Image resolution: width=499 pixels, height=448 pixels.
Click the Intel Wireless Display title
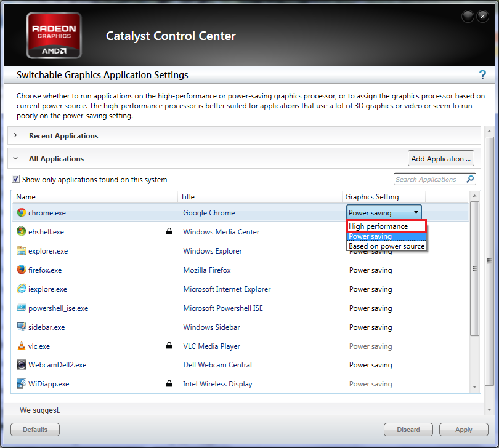(x=217, y=384)
